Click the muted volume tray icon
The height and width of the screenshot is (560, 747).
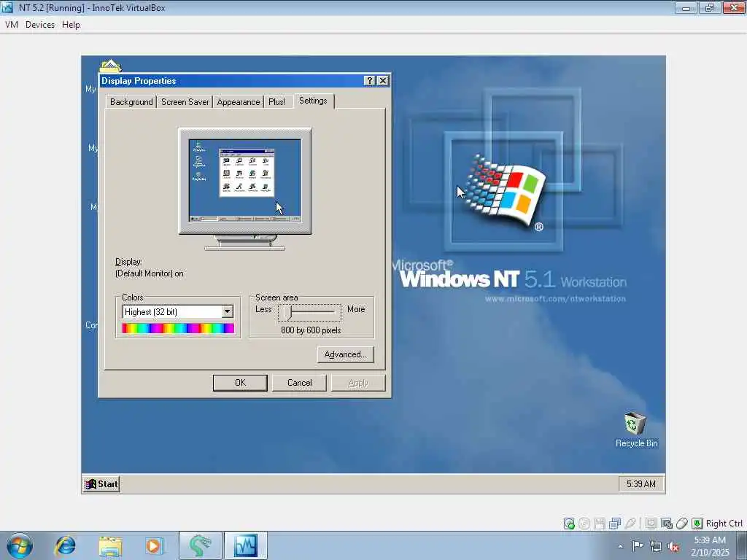click(x=673, y=546)
